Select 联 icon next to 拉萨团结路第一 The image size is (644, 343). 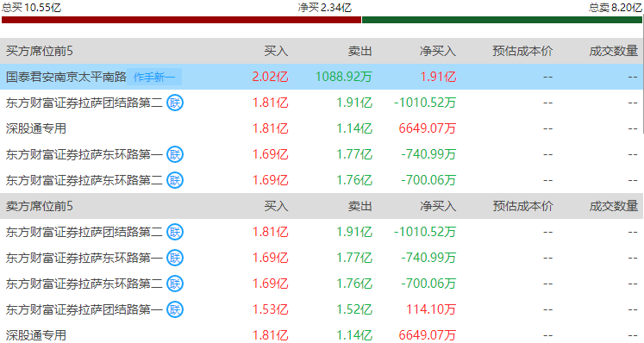(175, 309)
